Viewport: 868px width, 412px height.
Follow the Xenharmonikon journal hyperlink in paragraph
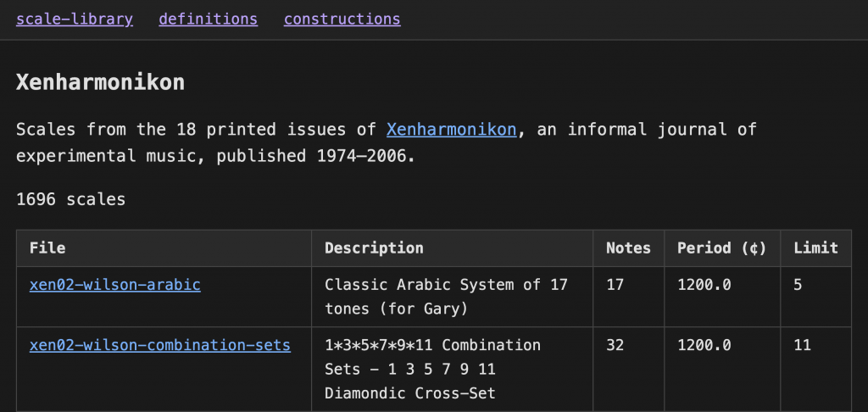click(x=451, y=130)
